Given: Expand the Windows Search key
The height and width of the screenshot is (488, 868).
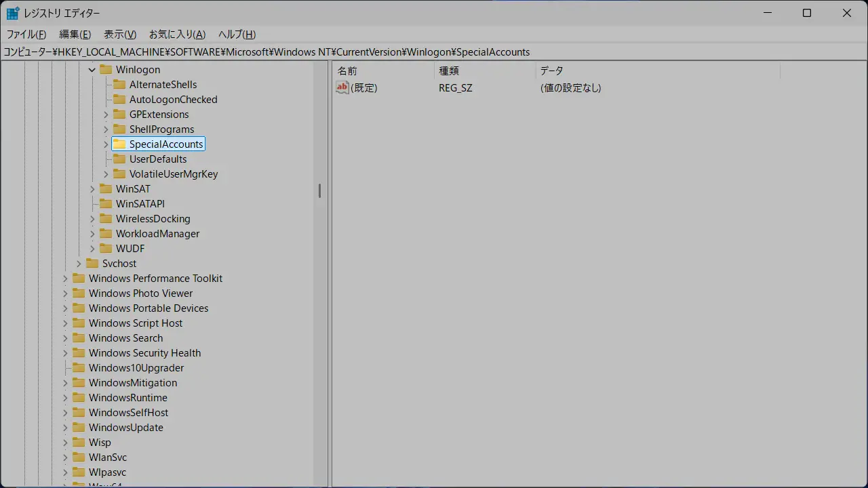Looking at the screenshot, I should 65,338.
